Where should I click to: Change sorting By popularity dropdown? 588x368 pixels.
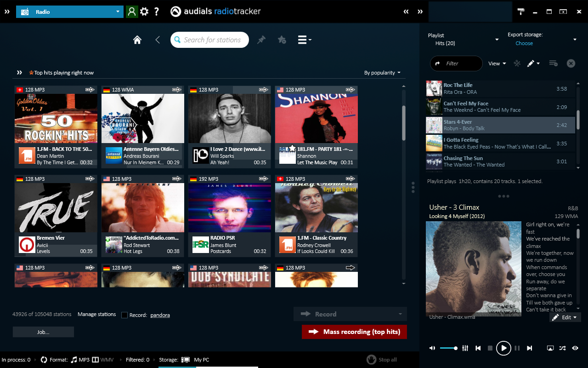pos(382,73)
